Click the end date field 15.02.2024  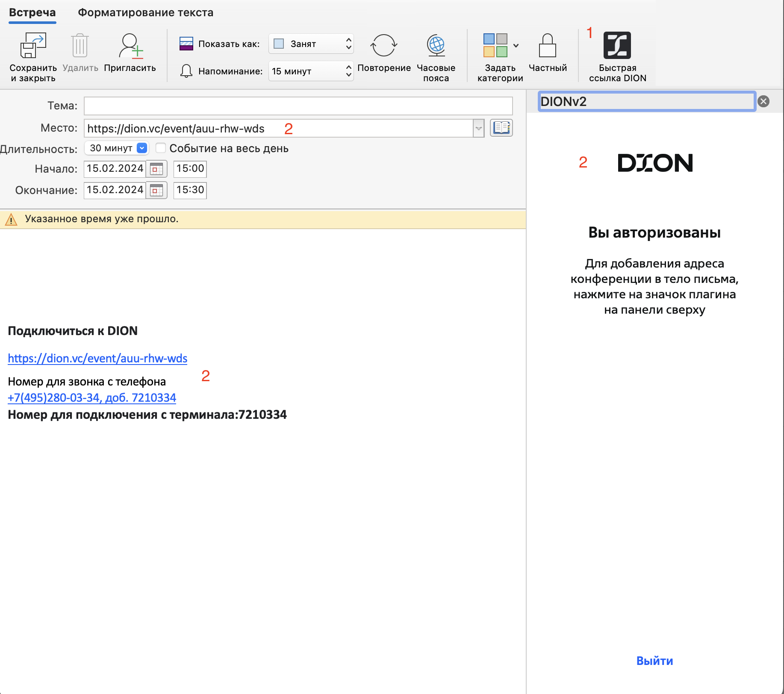click(115, 190)
